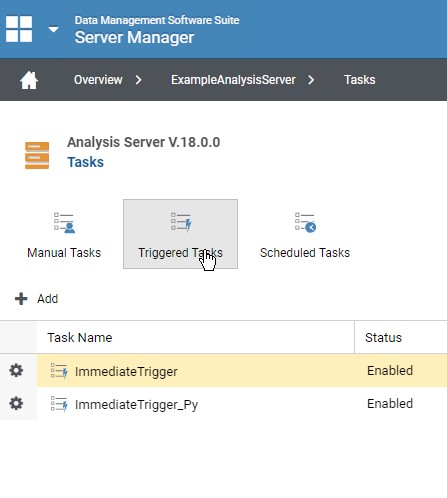This screenshot has width=447, height=498.
Task: Open gear settings for ImmediateTrigger
Action: pyautogui.click(x=16, y=370)
